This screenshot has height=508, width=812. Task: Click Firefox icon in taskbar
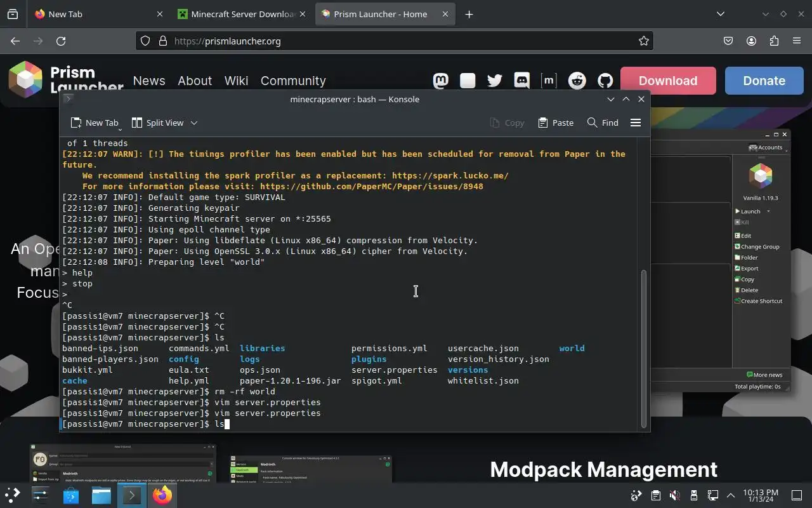[162, 495]
